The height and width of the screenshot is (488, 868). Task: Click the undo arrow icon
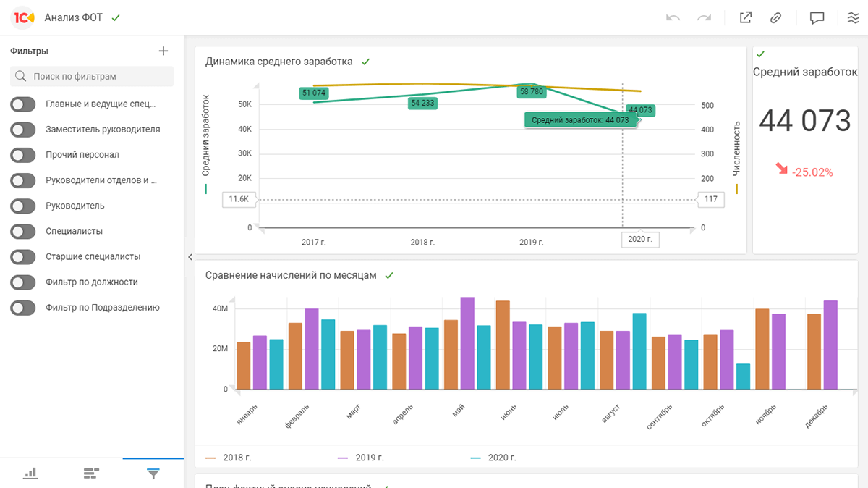(673, 18)
